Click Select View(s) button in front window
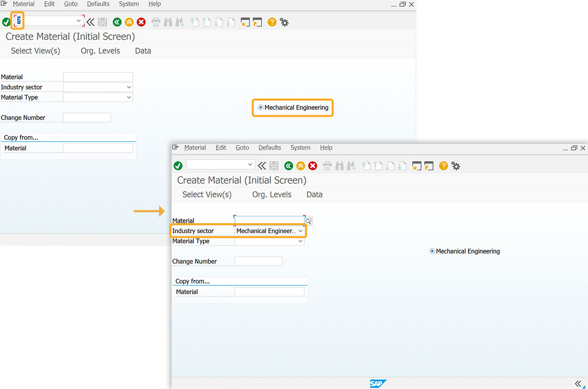 (207, 195)
